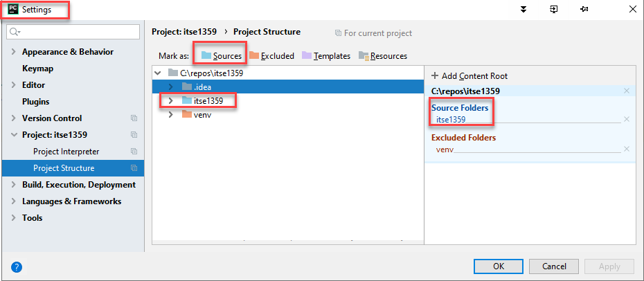Viewport: 644px width, 281px height.
Task: Mark folder as Templates
Action: point(325,55)
